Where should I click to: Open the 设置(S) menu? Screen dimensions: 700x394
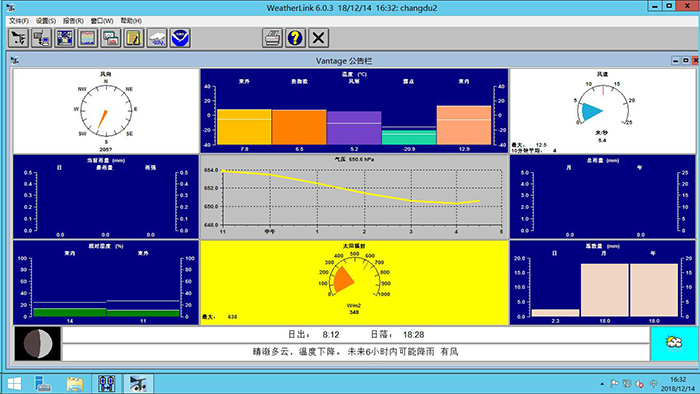(x=46, y=21)
